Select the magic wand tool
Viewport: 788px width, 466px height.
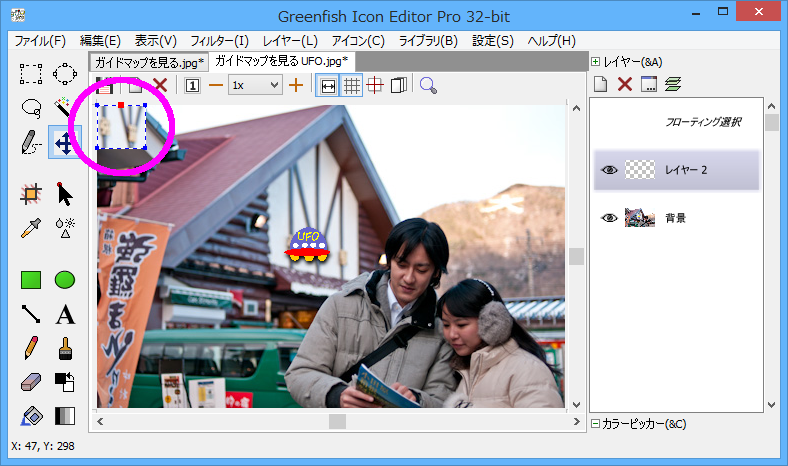tap(65, 108)
